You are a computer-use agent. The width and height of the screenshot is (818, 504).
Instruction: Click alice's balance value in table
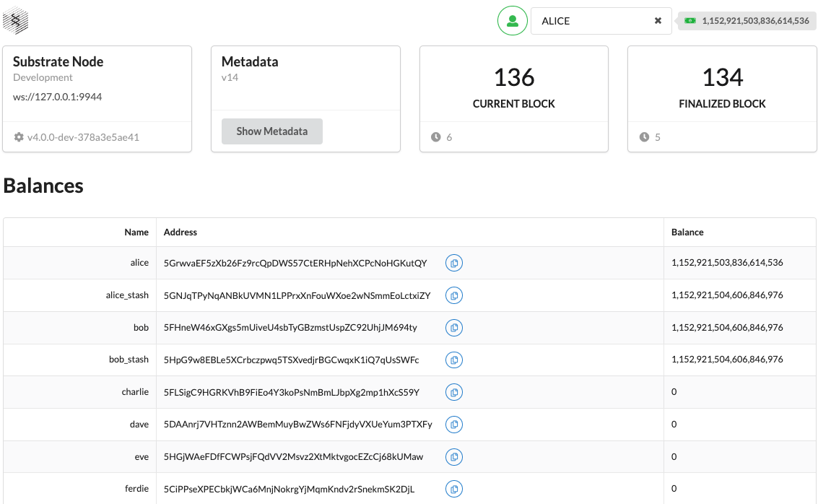pos(727,263)
